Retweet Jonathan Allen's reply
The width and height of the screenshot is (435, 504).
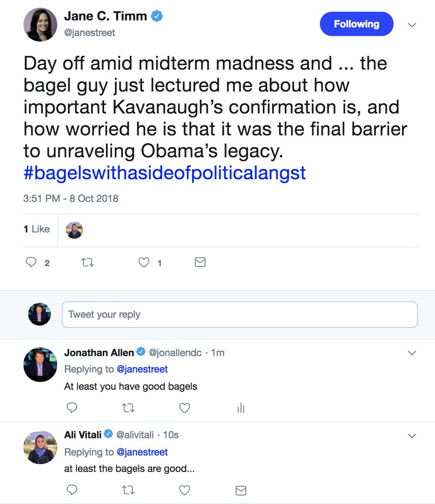[128, 407]
